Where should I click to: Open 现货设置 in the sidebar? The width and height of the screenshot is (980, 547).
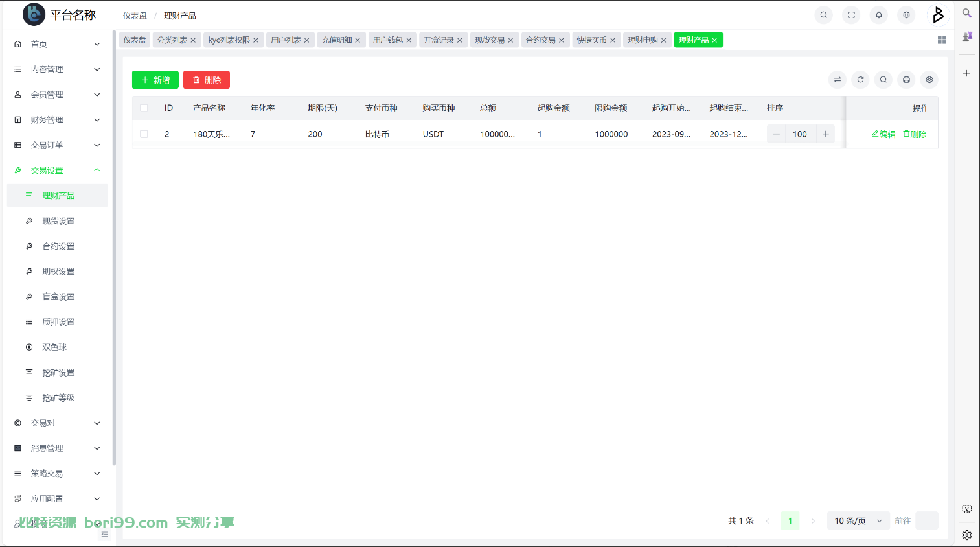click(x=58, y=221)
